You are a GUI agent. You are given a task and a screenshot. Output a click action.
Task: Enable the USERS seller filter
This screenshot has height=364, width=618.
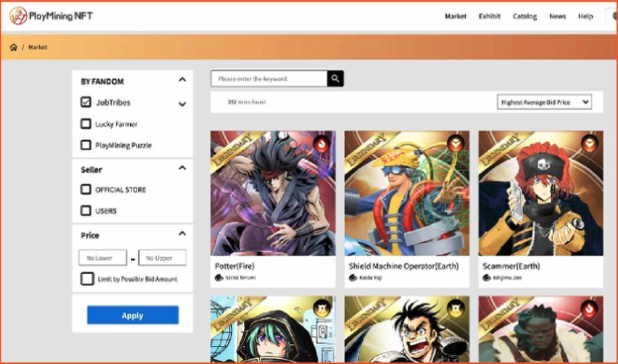click(85, 211)
